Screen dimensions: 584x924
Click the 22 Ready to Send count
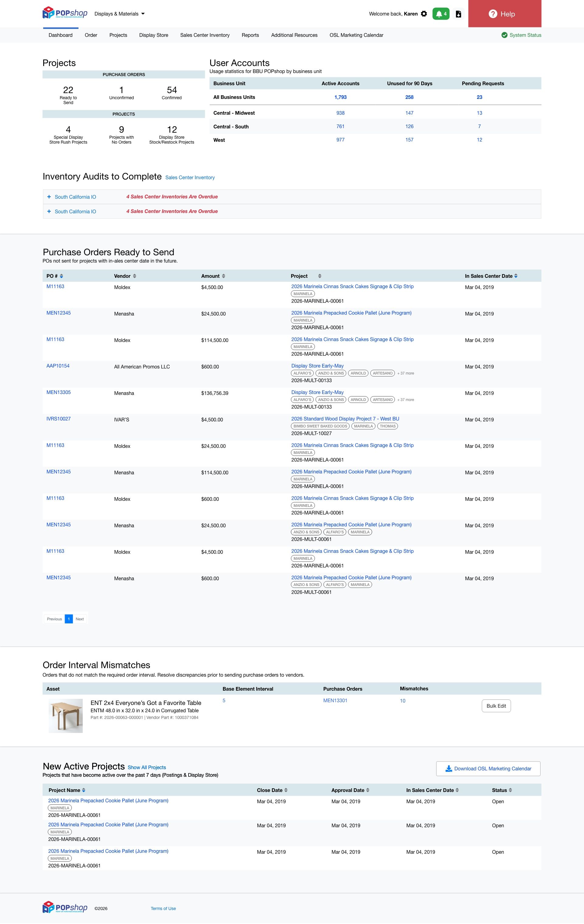click(x=68, y=90)
